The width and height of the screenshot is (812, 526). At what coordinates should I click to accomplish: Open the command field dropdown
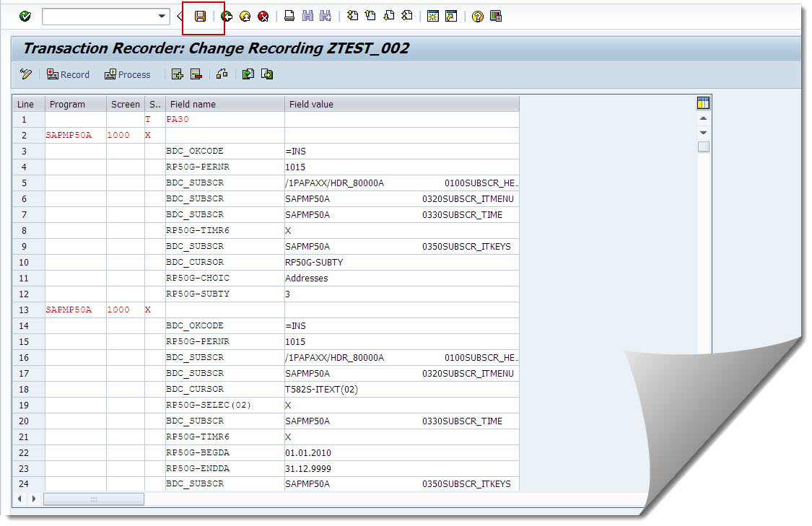[x=163, y=15]
